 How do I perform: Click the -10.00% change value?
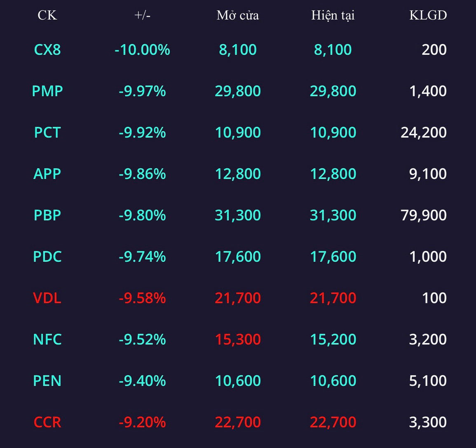142,49
